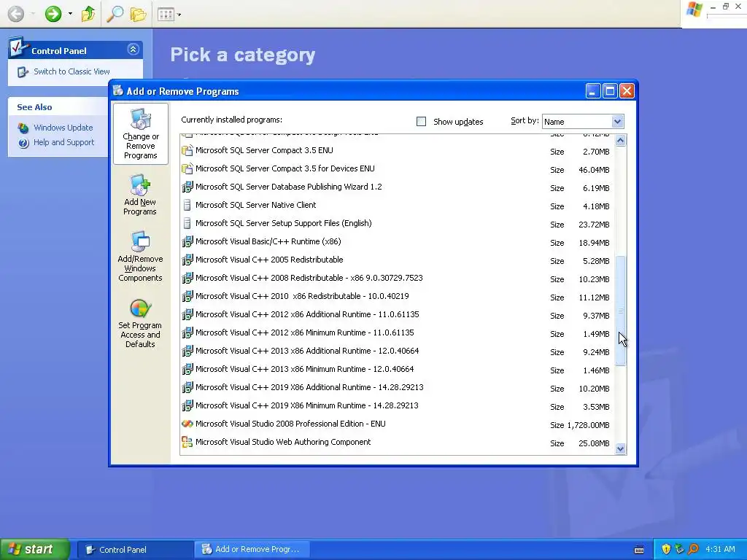Screen dimensions: 747x560
Task: Open Windows Update link
Action: tap(63, 128)
